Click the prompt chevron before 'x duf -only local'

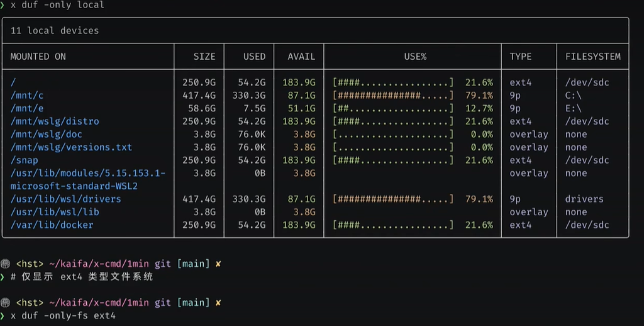point(3,5)
